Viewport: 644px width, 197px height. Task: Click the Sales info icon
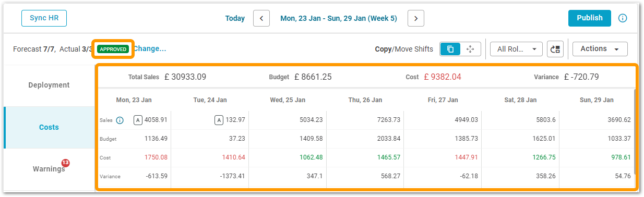pos(120,120)
